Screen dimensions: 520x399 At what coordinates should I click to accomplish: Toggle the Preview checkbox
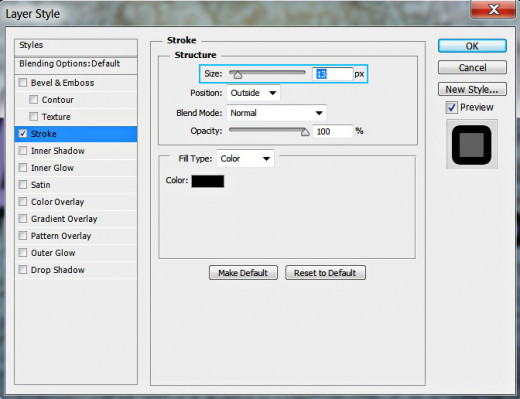click(452, 108)
